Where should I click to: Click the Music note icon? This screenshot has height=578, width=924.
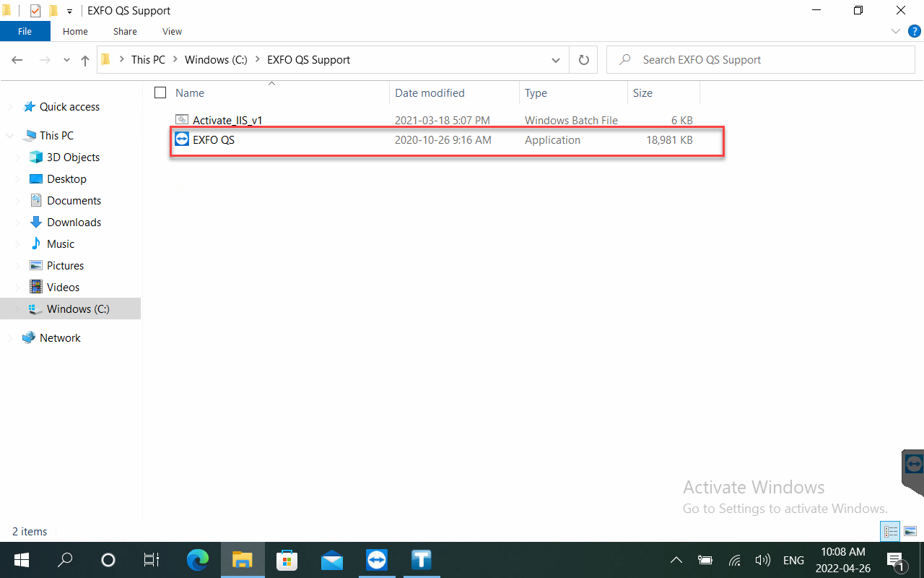pyautogui.click(x=35, y=243)
